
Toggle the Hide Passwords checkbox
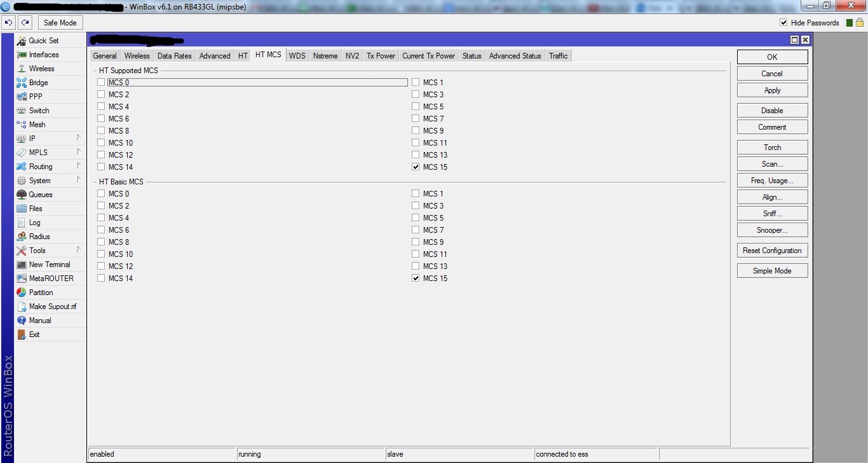point(783,23)
